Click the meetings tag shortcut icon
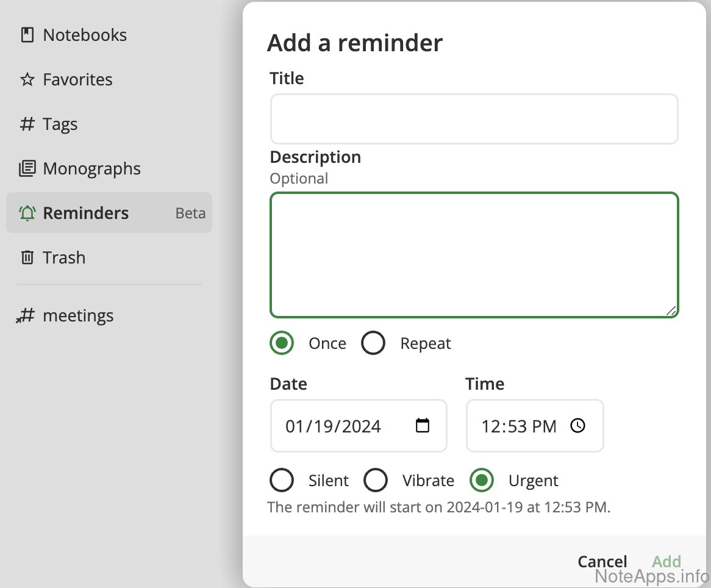Image resolution: width=711 pixels, height=588 pixels. point(25,316)
